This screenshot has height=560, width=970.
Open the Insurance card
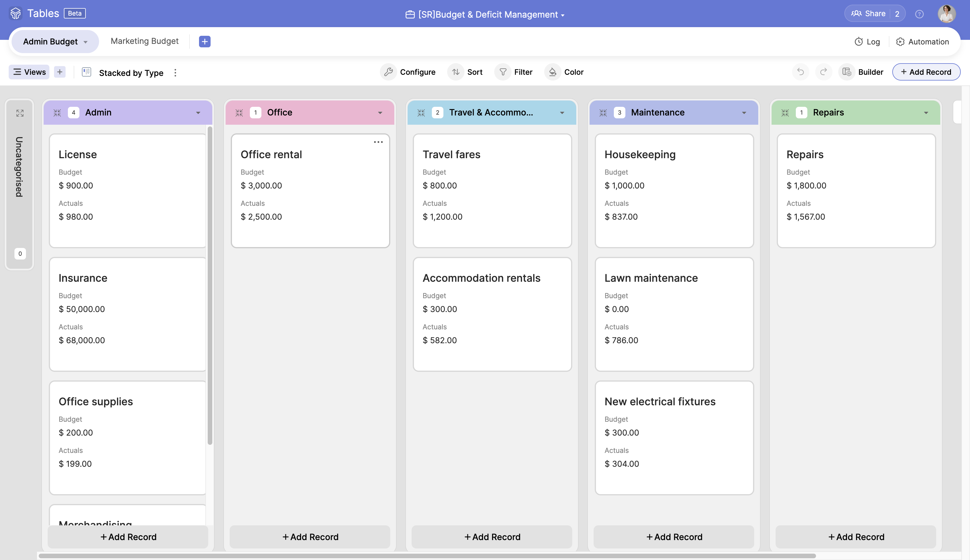[x=128, y=314]
